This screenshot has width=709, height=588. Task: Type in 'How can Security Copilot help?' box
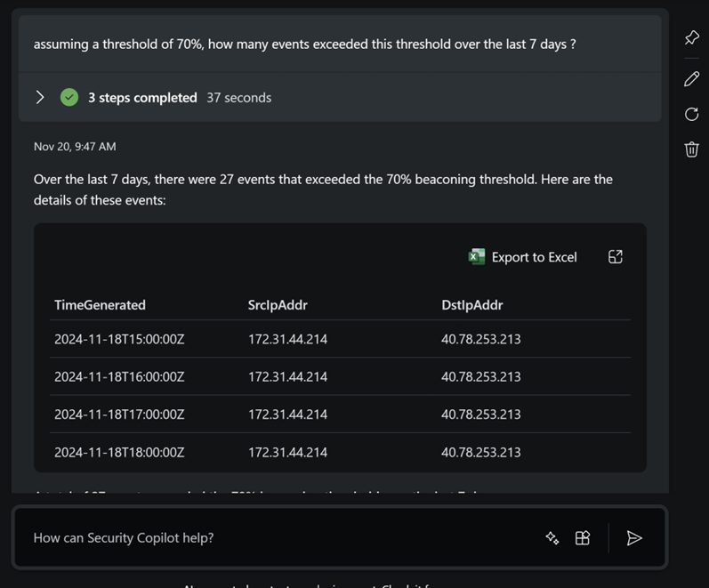pos(267,537)
